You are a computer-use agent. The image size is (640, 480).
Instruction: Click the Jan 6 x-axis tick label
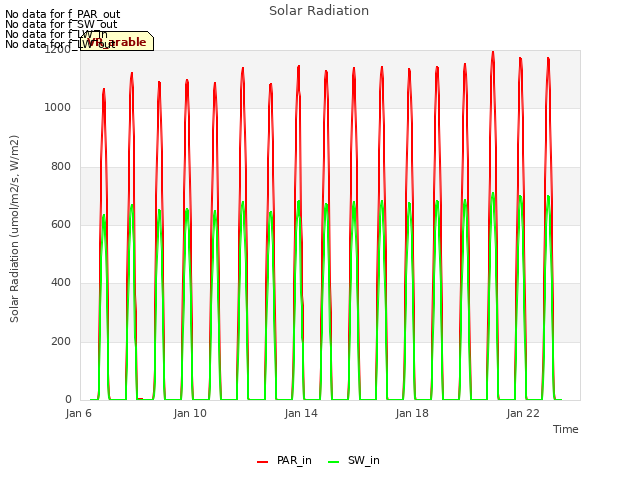(x=78, y=413)
